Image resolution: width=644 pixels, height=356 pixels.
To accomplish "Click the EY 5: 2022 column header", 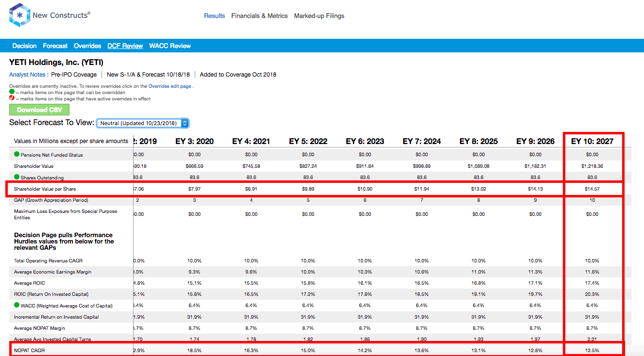I will click(308, 142).
